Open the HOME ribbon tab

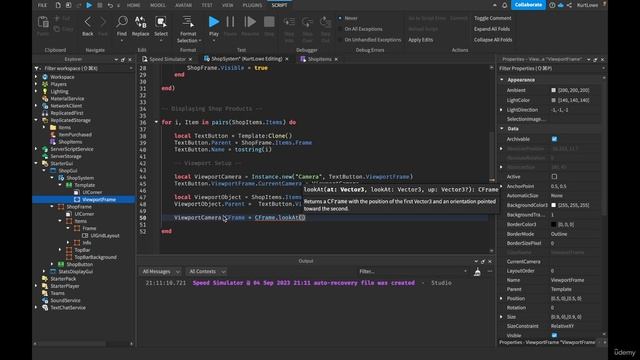tap(133, 5)
